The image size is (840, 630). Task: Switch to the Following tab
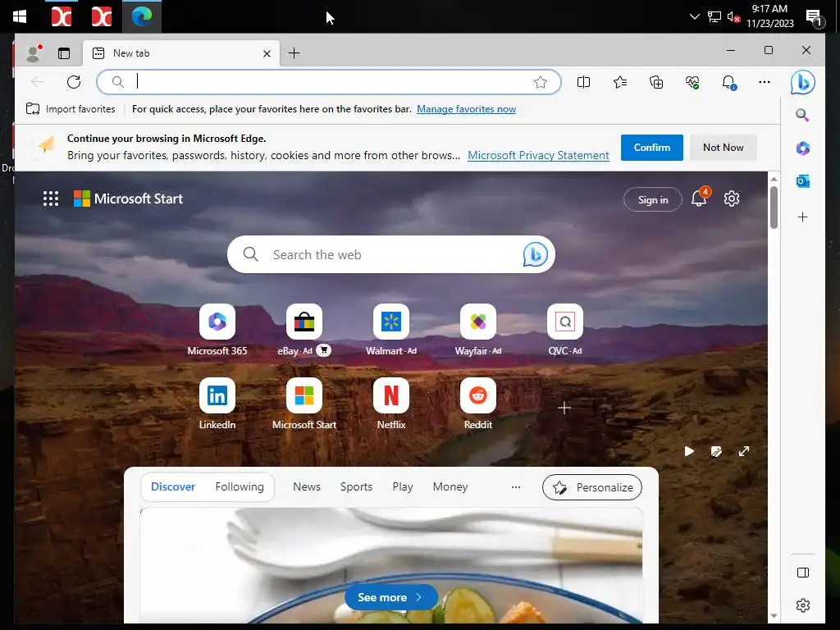click(x=240, y=486)
